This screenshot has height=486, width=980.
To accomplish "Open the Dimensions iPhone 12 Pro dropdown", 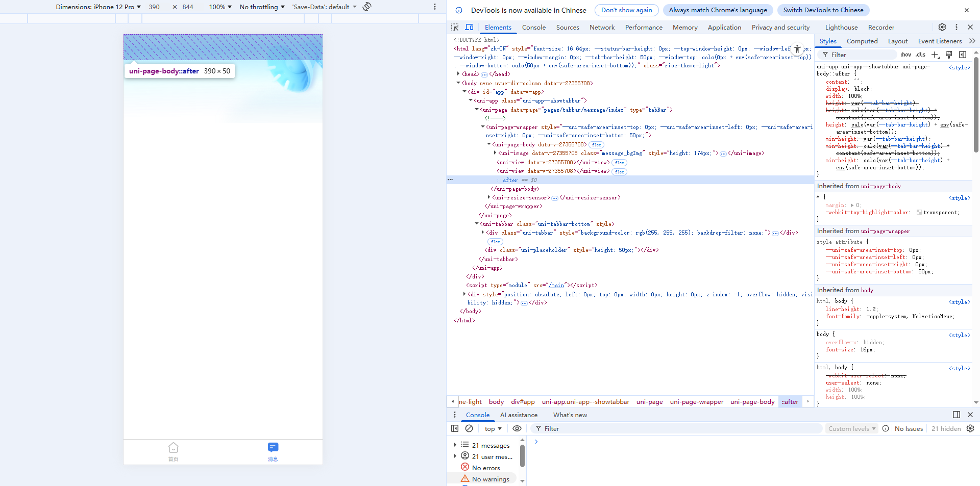I will [x=98, y=7].
